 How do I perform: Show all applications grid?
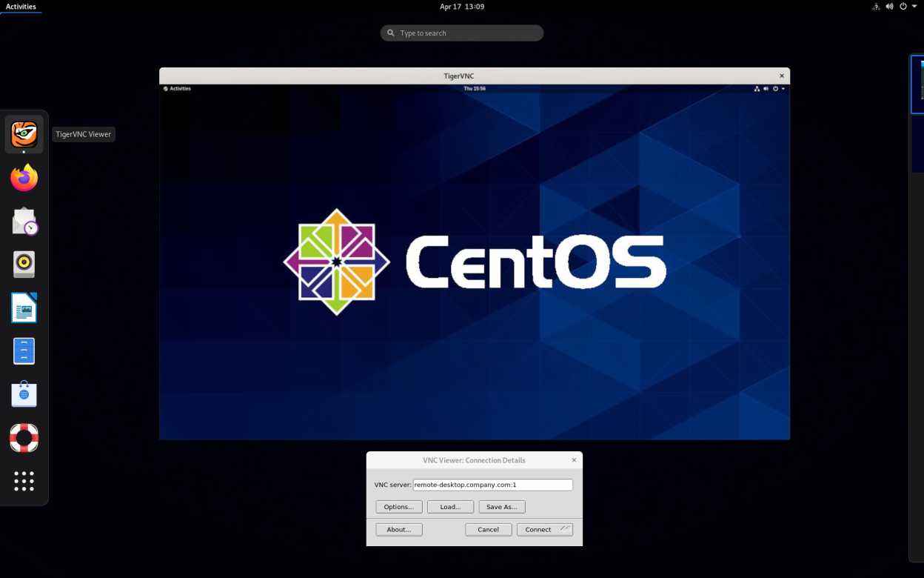[x=24, y=481]
